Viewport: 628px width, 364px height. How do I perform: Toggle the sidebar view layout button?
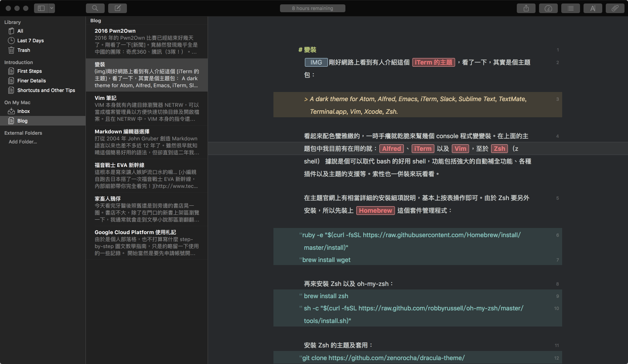pos(42,8)
